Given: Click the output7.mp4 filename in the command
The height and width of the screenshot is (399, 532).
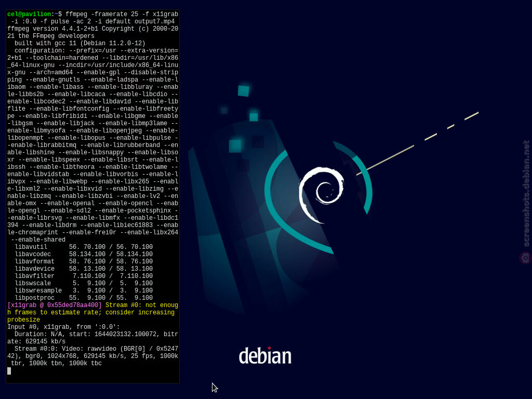Looking at the screenshot, I should tap(155, 21).
